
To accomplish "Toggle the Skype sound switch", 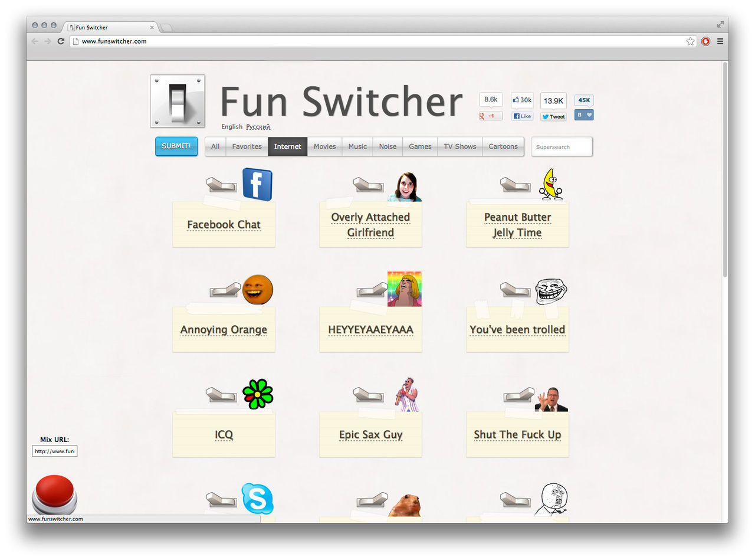I will point(222,500).
